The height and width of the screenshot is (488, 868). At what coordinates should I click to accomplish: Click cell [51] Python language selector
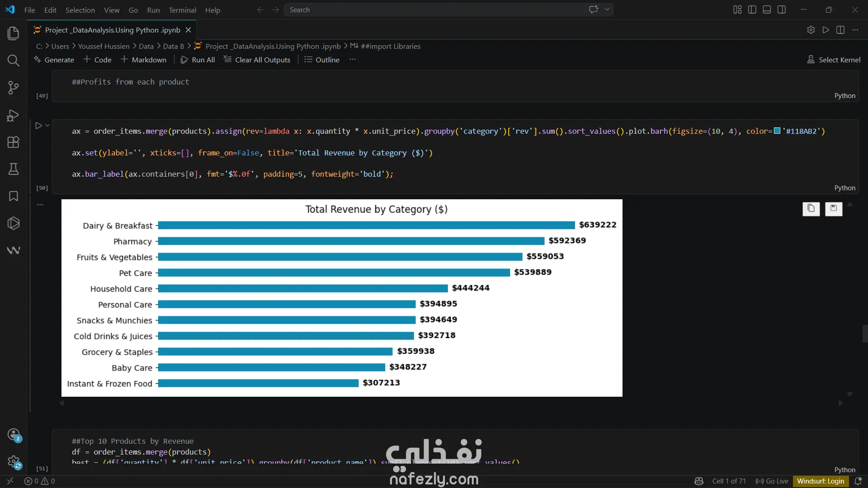[844, 470]
